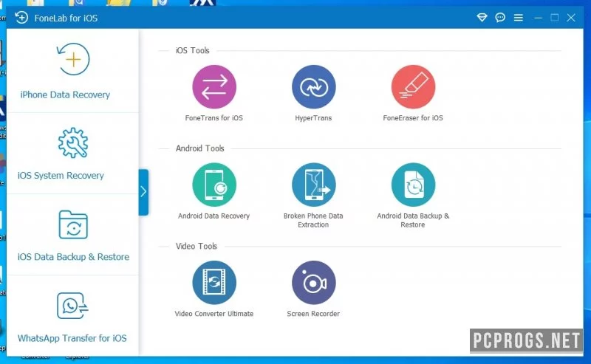Select iPhone Data Recovery label
591x364 pixels.
pos(65,95)
